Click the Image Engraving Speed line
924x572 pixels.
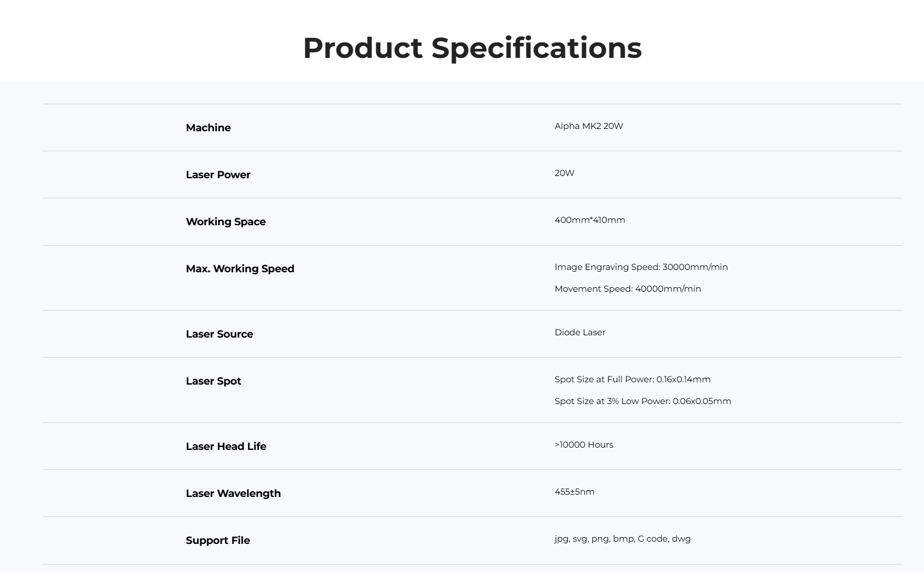coord(640,267)
